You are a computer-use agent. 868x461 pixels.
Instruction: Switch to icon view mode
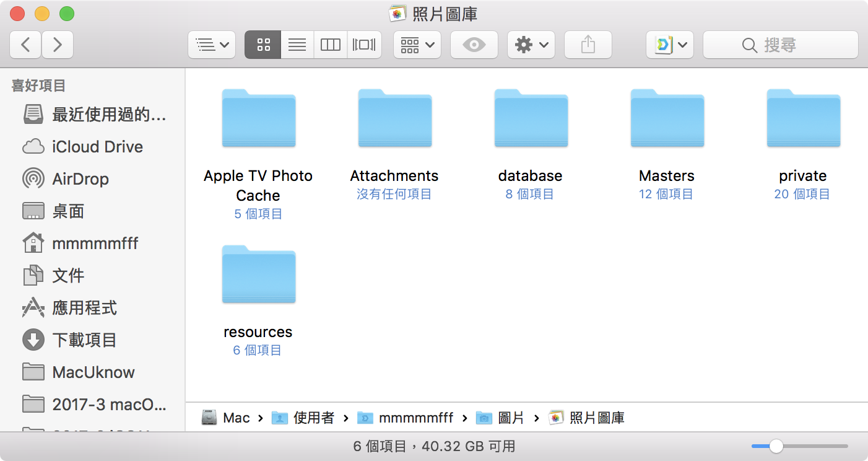tap(263, 45)
